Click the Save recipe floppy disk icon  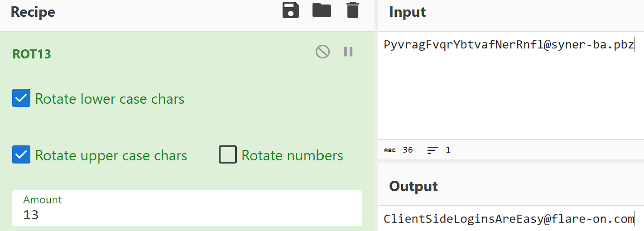291,10
